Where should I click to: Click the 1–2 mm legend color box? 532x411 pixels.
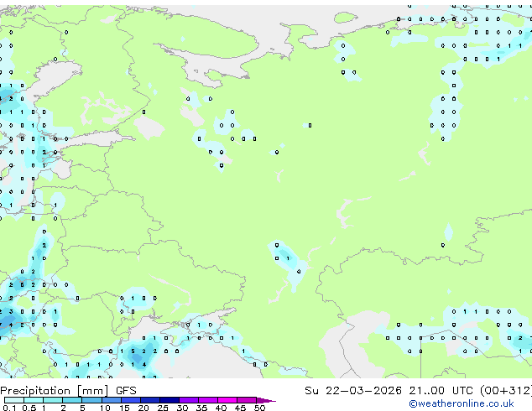53,400
